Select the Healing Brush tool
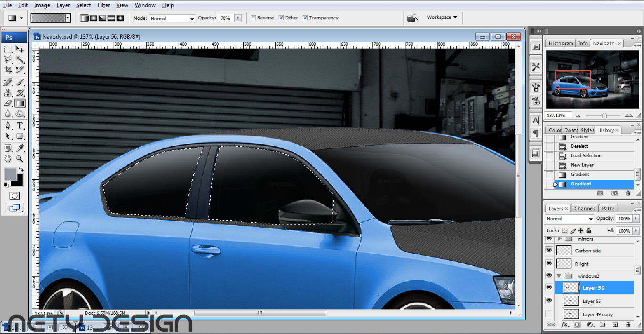The width and height of the screenshot is (644, 334). click(8, 83)
